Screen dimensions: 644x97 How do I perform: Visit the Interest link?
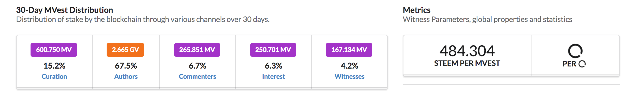click(x=274, y=77)
